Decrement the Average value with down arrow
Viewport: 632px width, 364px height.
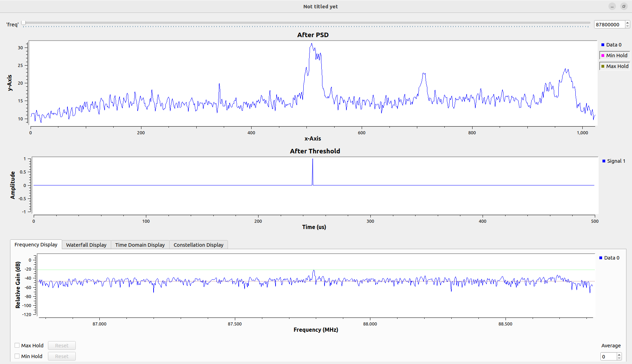[619, 358]
